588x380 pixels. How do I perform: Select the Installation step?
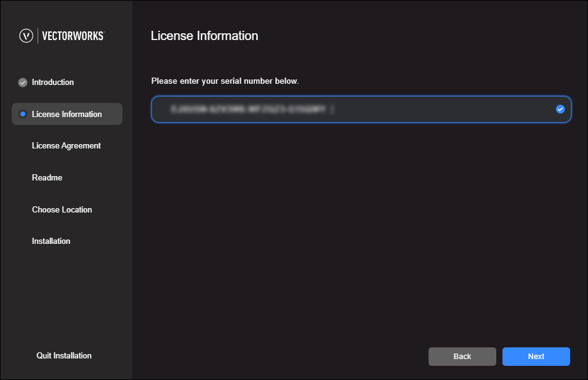[51, 241]
